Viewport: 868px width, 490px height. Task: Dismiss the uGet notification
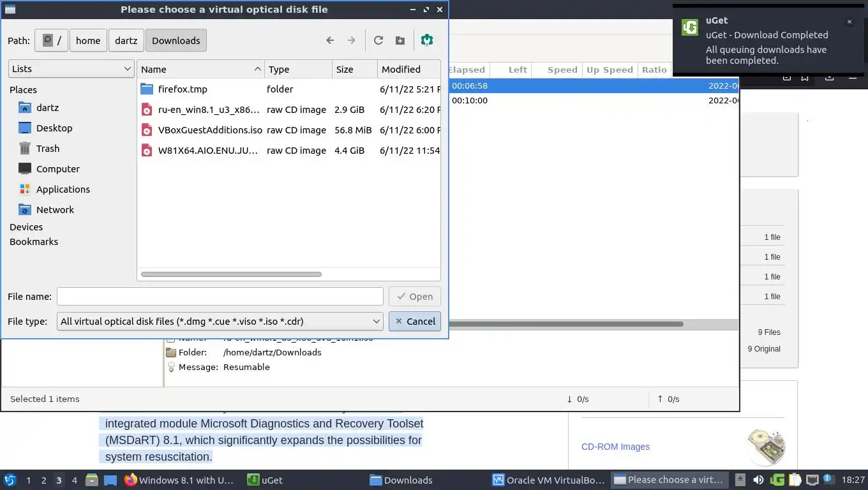click(x=849, y=22)
